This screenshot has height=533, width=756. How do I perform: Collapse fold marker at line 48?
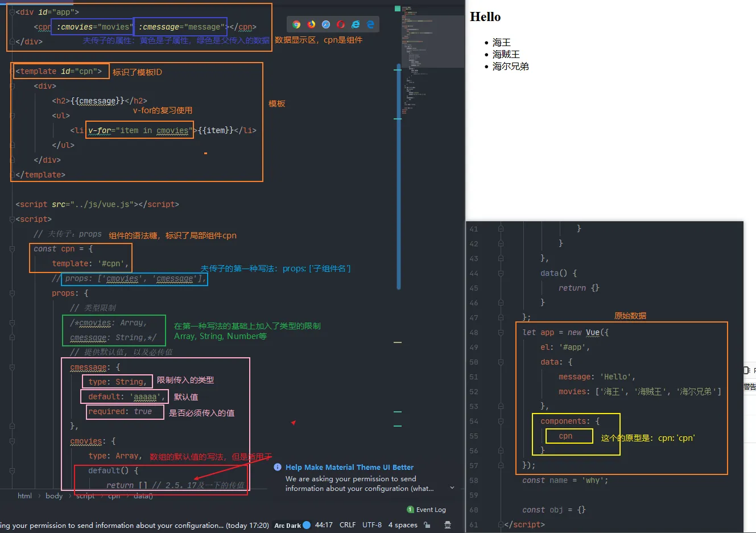pyautogui.click(x=501, y=333)
